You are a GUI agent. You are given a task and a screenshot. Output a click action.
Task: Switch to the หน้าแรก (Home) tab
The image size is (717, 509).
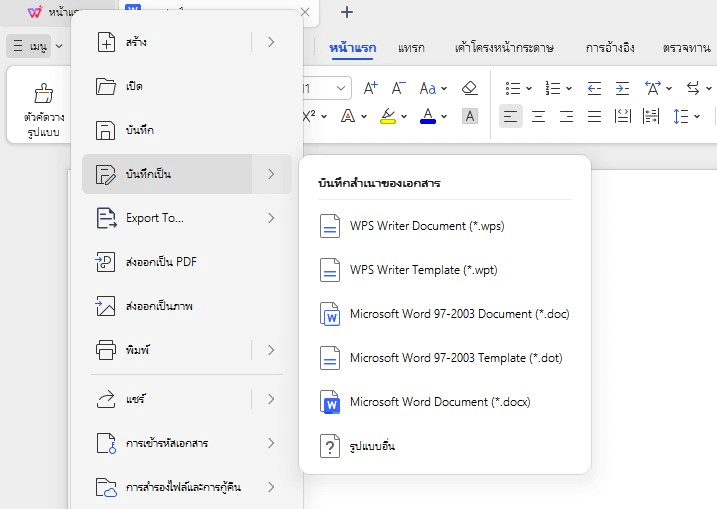[x=353, y=48]
